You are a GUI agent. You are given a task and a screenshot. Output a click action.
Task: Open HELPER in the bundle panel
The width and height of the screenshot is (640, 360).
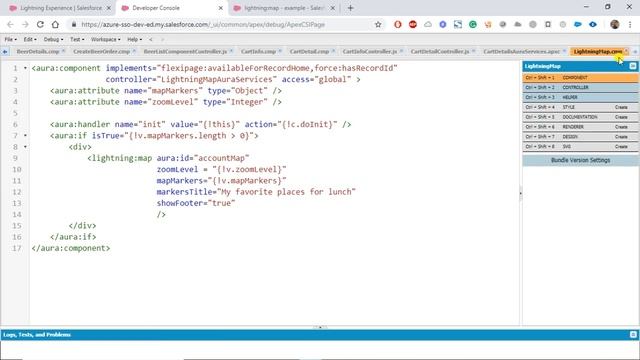point(580,97)
